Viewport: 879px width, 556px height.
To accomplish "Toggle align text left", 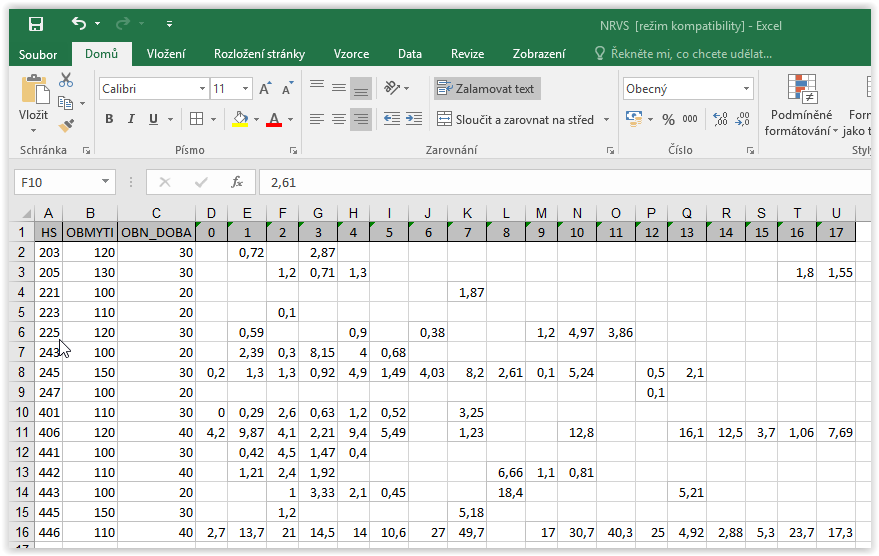I will (317, 119).
